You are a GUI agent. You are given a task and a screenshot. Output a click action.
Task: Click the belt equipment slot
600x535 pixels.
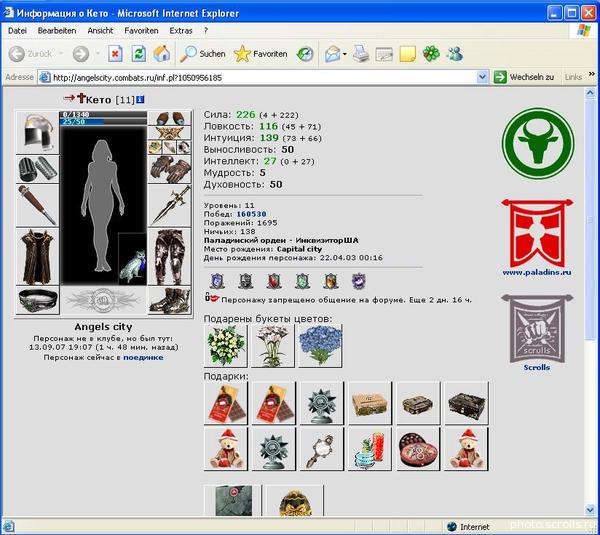(x=38, y=300)
